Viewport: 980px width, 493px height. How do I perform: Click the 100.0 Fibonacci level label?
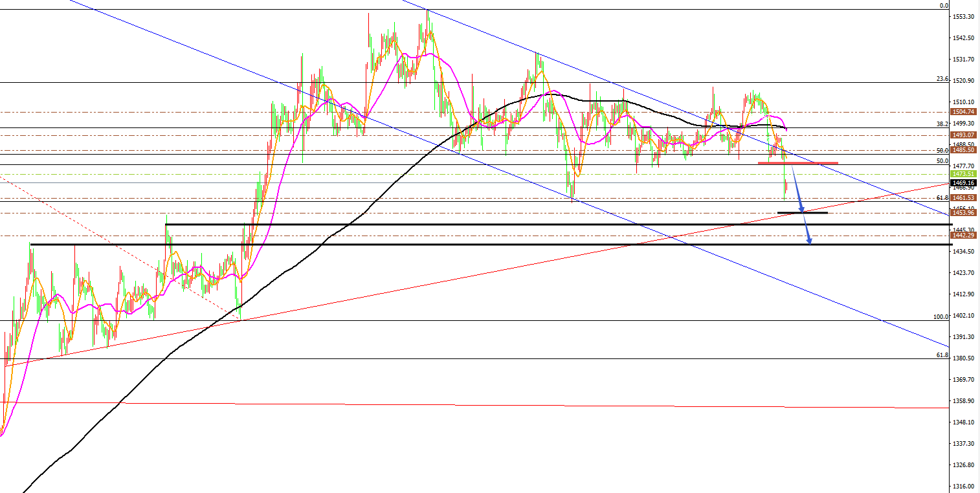tap(941, 317)
